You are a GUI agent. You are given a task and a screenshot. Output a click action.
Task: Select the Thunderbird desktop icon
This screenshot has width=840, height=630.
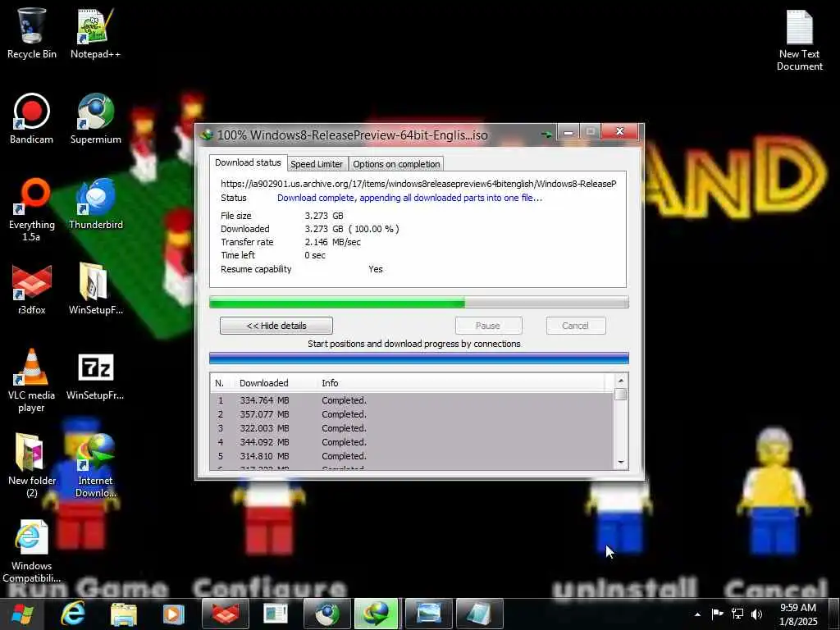pyautogui.click(x=95, y=204)
